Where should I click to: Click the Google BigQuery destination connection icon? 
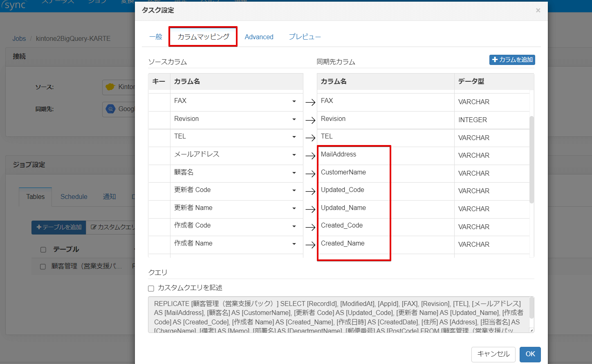pos(110,109)
